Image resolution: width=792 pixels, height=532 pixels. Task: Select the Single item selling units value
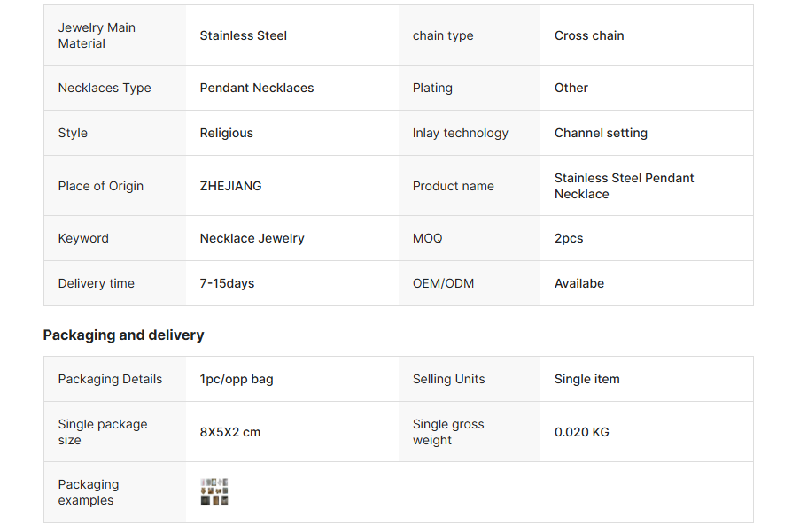586,379
